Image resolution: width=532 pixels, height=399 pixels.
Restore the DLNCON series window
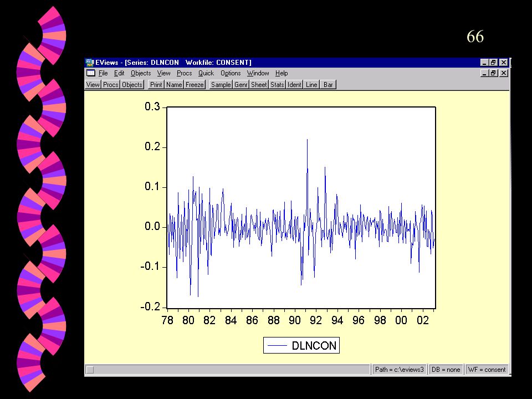(x=493, y=73)
